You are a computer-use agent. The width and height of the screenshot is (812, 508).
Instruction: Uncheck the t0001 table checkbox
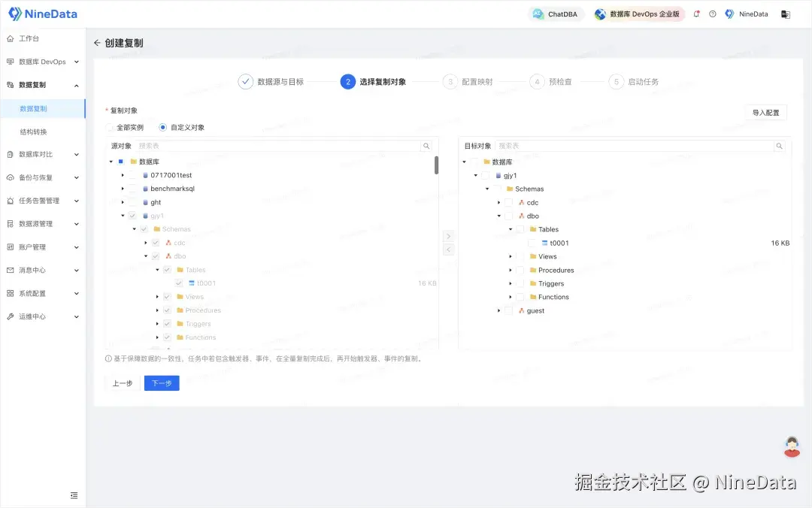pos(179,283)
